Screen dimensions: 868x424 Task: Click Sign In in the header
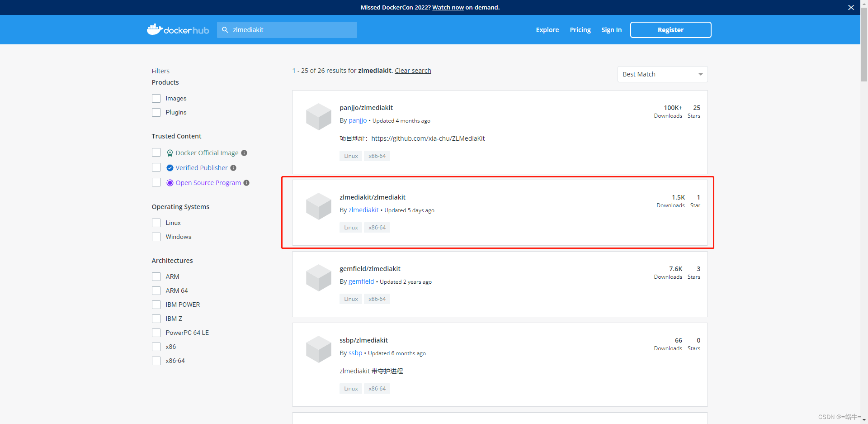click(611, 30)
